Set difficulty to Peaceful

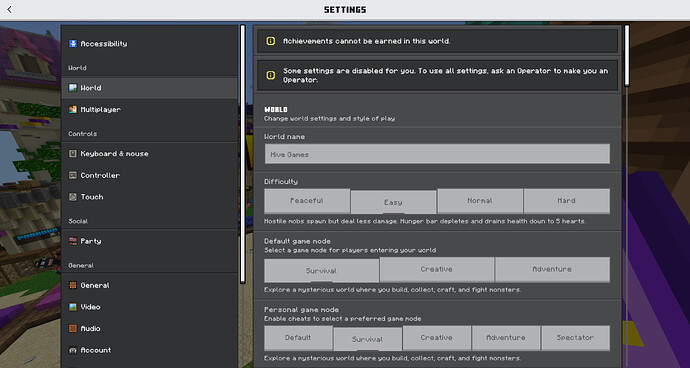(x=307, y=201)
